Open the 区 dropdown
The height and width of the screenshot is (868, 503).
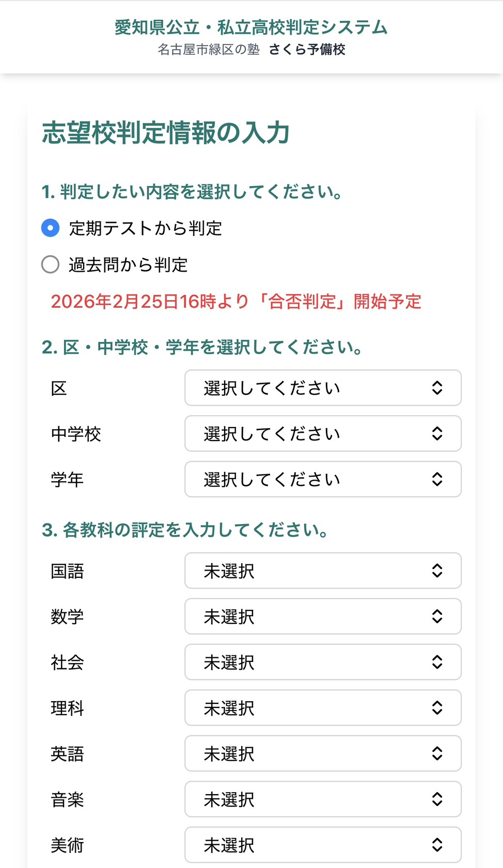(322, 388)
